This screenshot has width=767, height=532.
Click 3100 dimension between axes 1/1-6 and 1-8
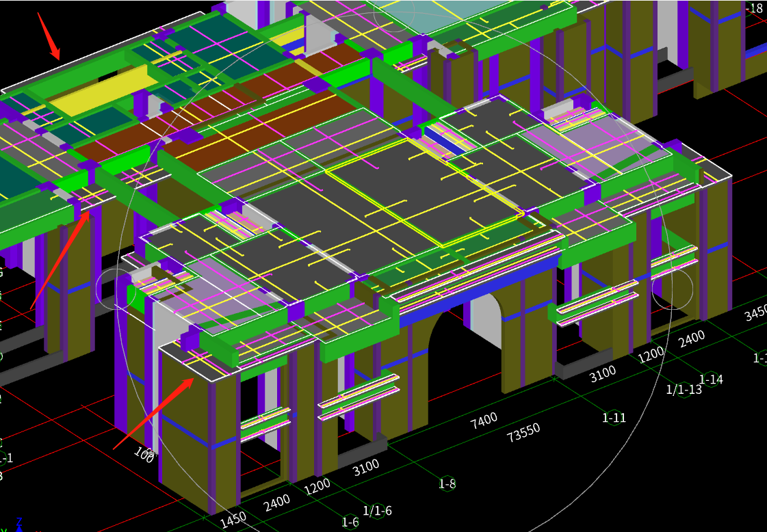[x=366, y=468]
